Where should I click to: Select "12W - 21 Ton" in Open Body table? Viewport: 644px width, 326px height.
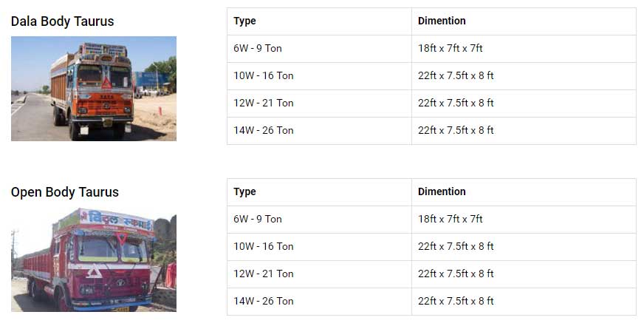coord(264,274)
